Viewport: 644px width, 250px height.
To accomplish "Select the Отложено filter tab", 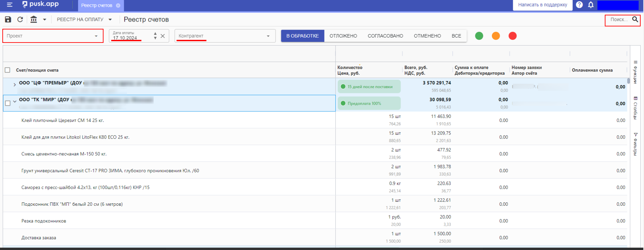I will click(x=343, y=36).
